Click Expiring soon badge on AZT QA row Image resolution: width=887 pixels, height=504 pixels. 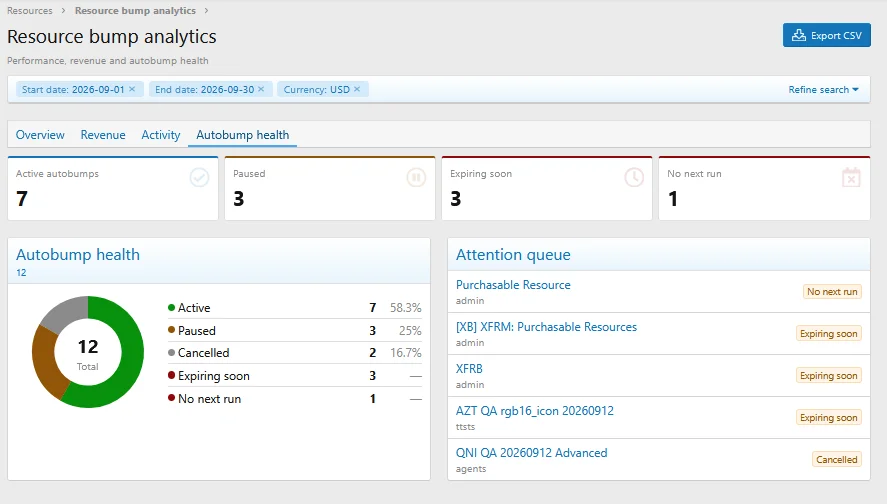tap(829, 417)
